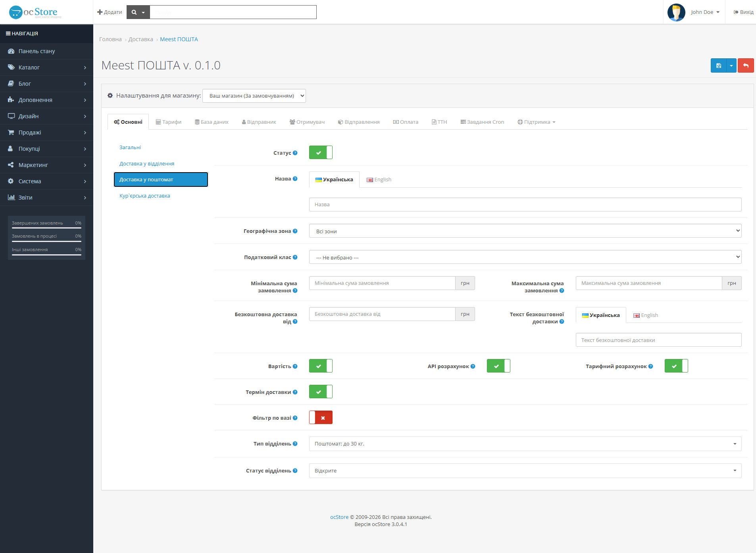
Task: Click the Назва text input
Action: [525, 204]
